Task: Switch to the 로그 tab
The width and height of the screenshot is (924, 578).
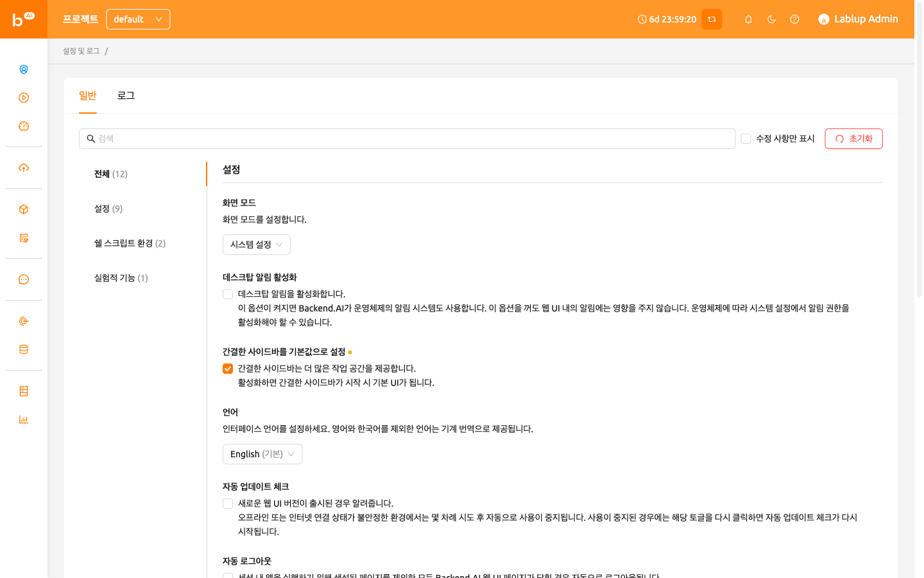Action: (126, 96)
